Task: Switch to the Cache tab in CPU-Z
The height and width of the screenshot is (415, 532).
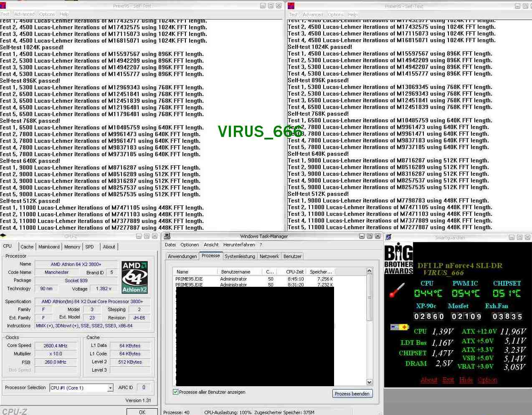Action: pos(27,247)
